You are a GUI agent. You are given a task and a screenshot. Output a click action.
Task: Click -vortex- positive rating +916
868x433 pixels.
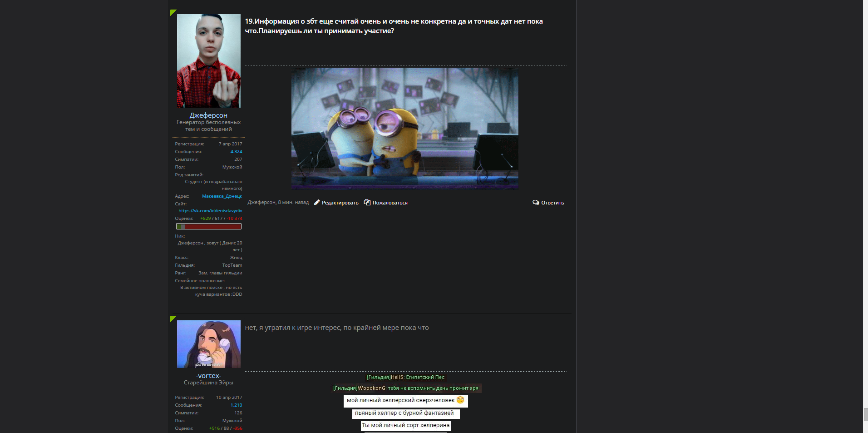coord(214,428)
